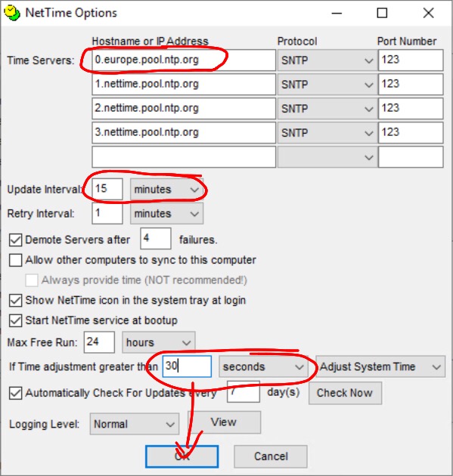The height and width of the screenshot is (476, 453).
Task: Open protocol dropdown for 0.europe.pool.ntp.org
Action: coord(327,60)
